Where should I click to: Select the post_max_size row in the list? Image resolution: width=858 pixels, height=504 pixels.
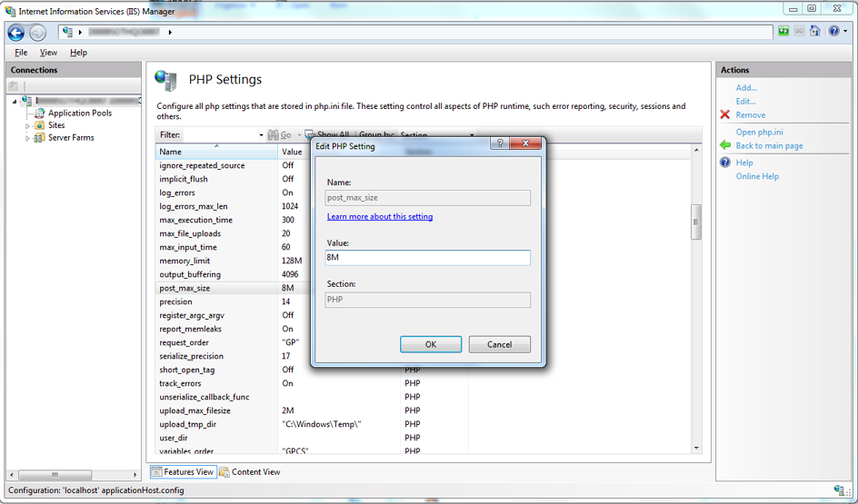(234, 288)
